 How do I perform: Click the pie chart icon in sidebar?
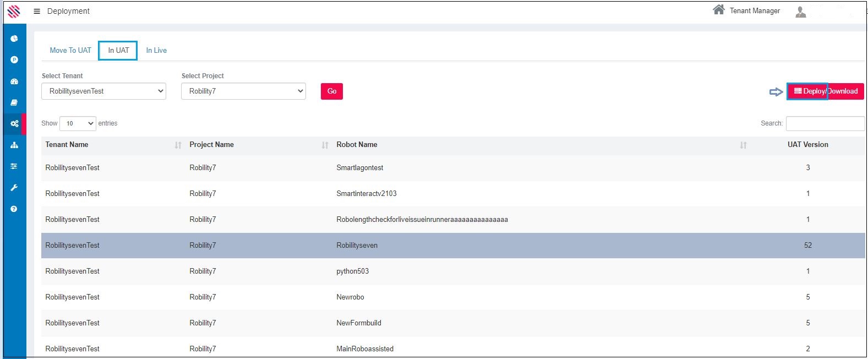pos(14,39)
